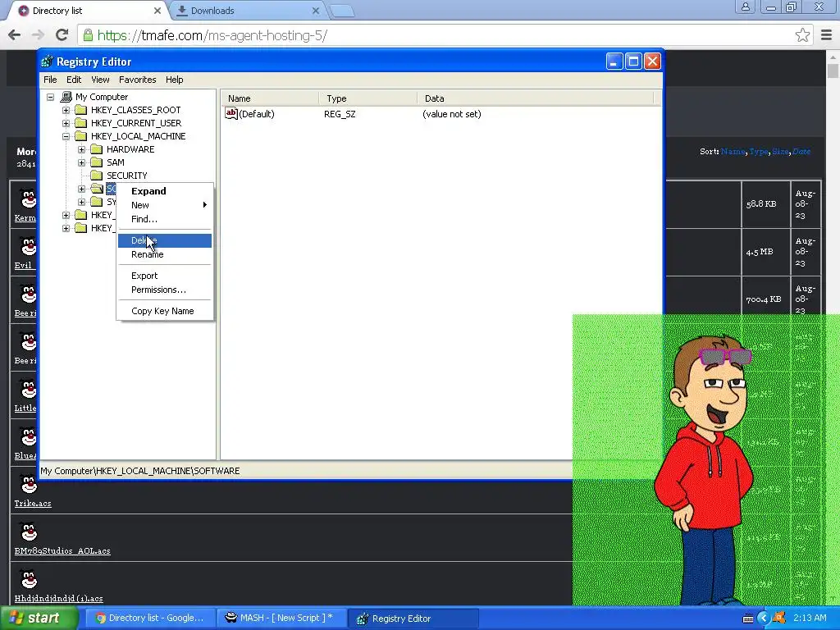This screenshot has height=630, width=840.
Task: Click the HKEY_LOCAL_MACHINE folder icon
Action: click(81, 136)
